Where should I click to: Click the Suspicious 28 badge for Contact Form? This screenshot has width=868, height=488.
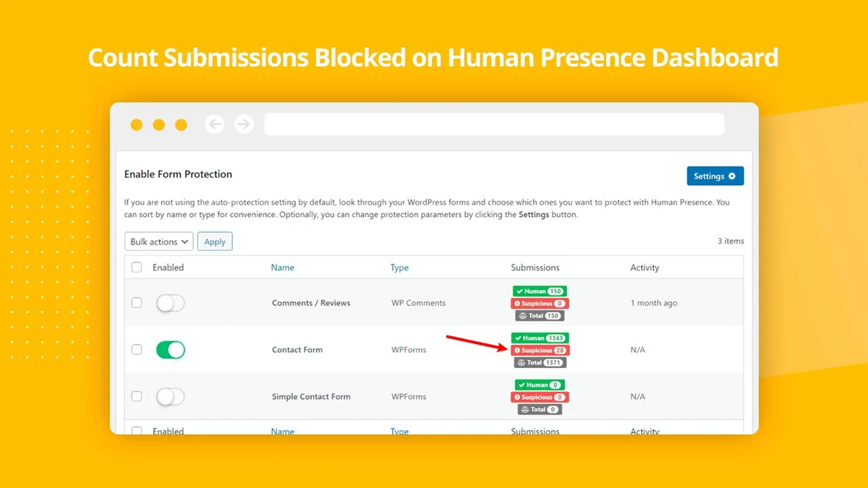pyautogui.click(x=540, y=351)
